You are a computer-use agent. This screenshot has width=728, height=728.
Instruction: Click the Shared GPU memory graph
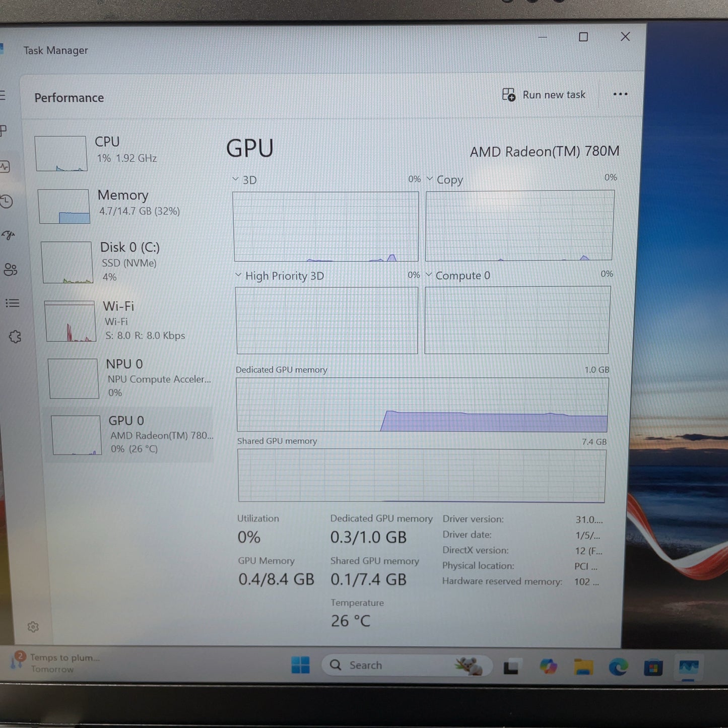[422, 476]
